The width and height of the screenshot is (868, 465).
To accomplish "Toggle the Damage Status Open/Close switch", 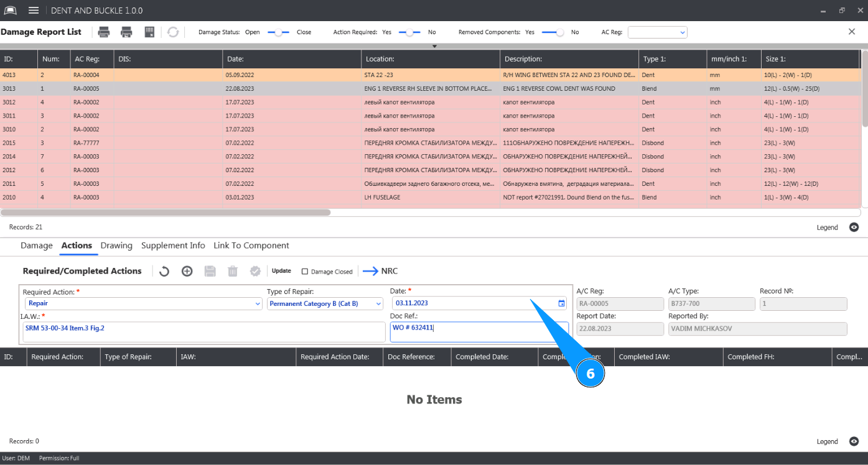I will click(x=278, y=32).
